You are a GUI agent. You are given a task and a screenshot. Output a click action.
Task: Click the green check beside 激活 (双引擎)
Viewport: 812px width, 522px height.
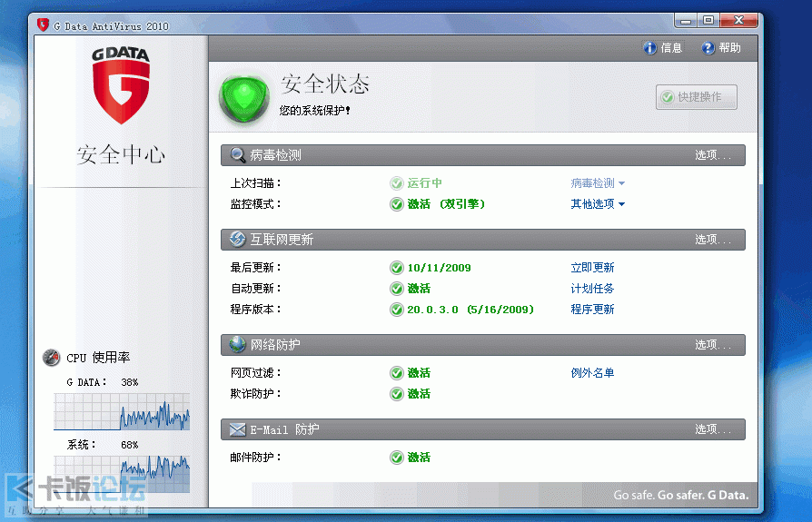[397, 204]
